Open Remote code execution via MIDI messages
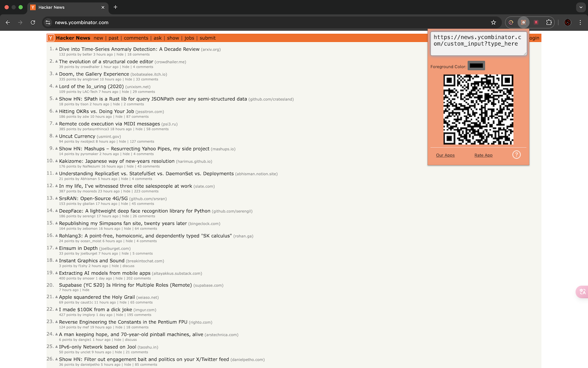Screen dimensions: 588x368 point(109,124)
